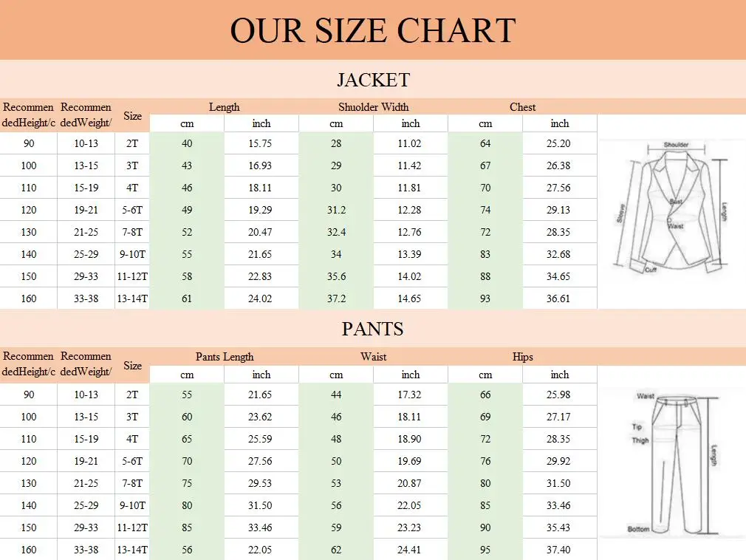Image resolution: width=746 pixels, height=560 pixels.
Task: Click the 93 cm chest cell
Action: (x=485, y=298)
